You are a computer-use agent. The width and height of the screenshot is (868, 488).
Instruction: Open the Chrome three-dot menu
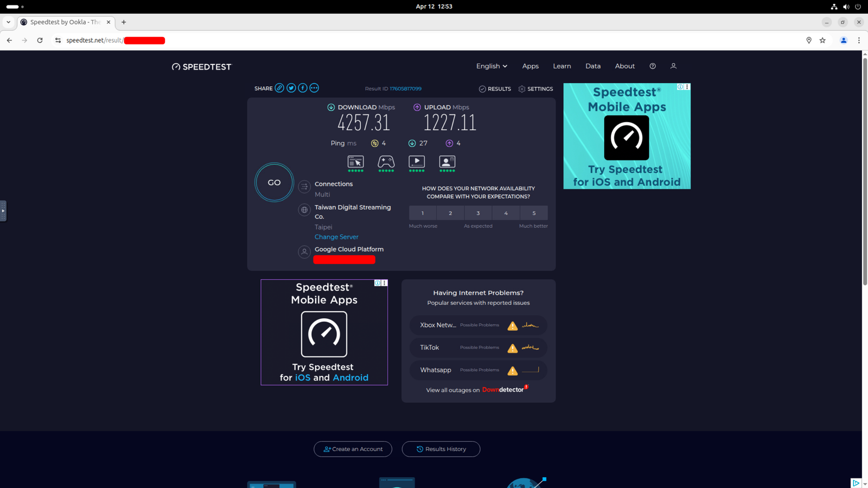[859, 40]
